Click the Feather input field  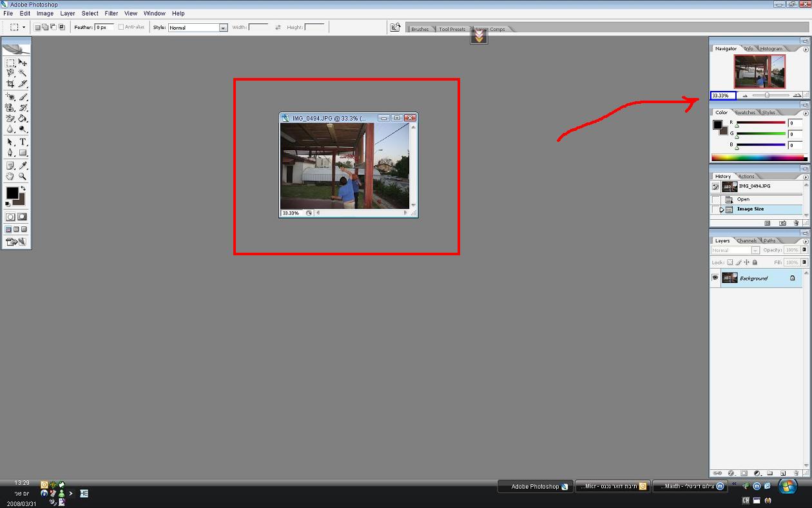click(104, 27)
